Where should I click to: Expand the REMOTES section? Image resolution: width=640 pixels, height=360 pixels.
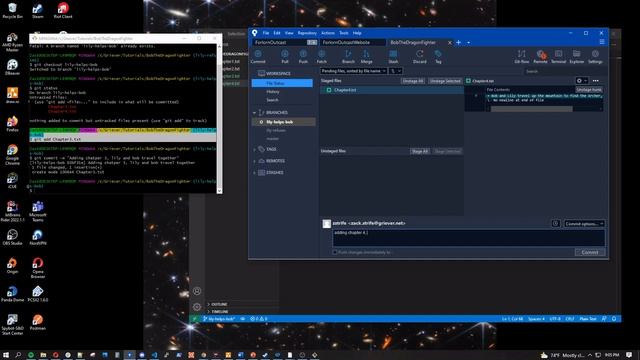pyautogui.click(x=254, y=161)
